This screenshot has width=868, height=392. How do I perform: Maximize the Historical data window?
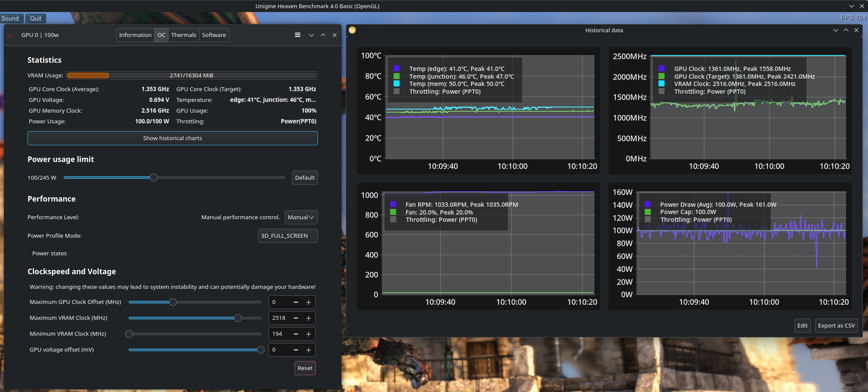pyautogui.click(x=846, y=30)
